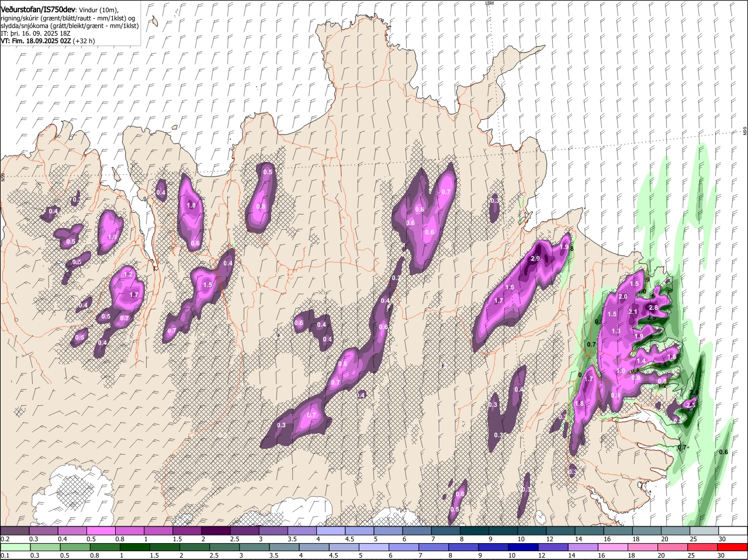This screenshot has width=748, height=560.
Task: Click the top-row swatch between 1.5 and 2
Action: pos(187,531)
